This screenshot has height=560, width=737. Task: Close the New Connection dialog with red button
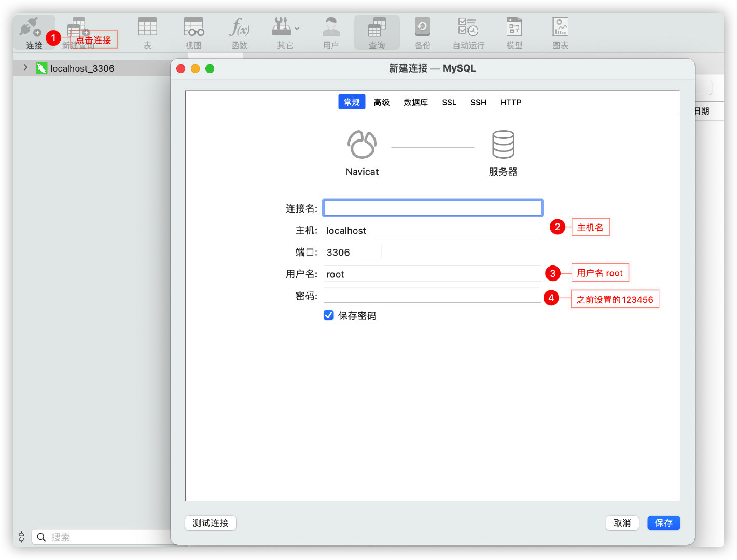pyautogui.click(x=181, y=68)
